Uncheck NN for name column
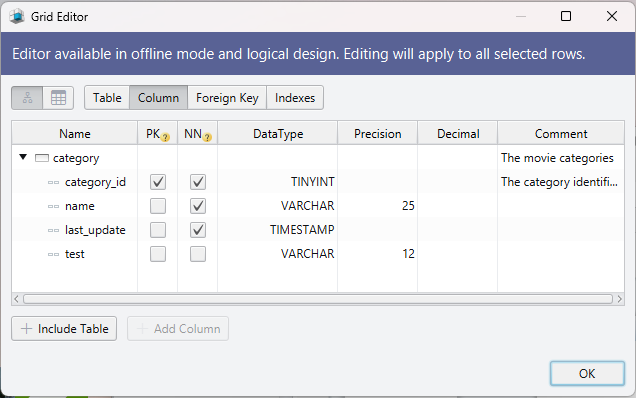Image resolution: width=636 pixels, height=398 pixels. [198, 206]
